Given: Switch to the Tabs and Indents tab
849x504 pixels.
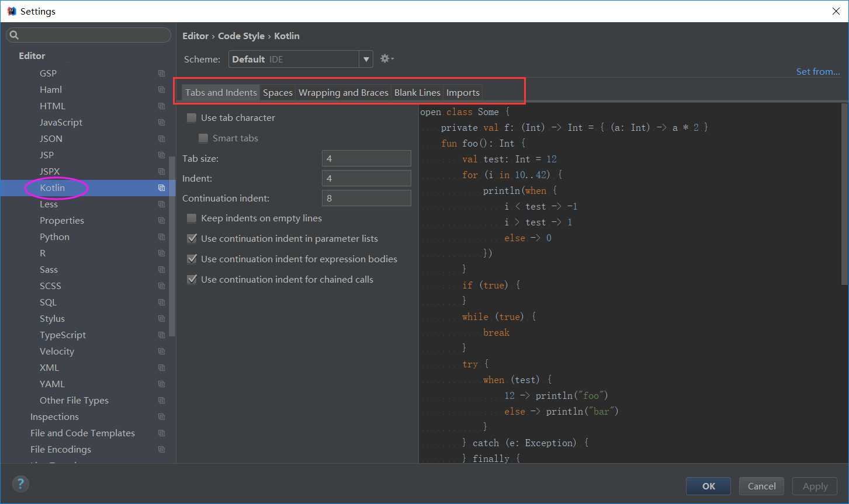Looking at the screenshot, I should coord(221,92).
